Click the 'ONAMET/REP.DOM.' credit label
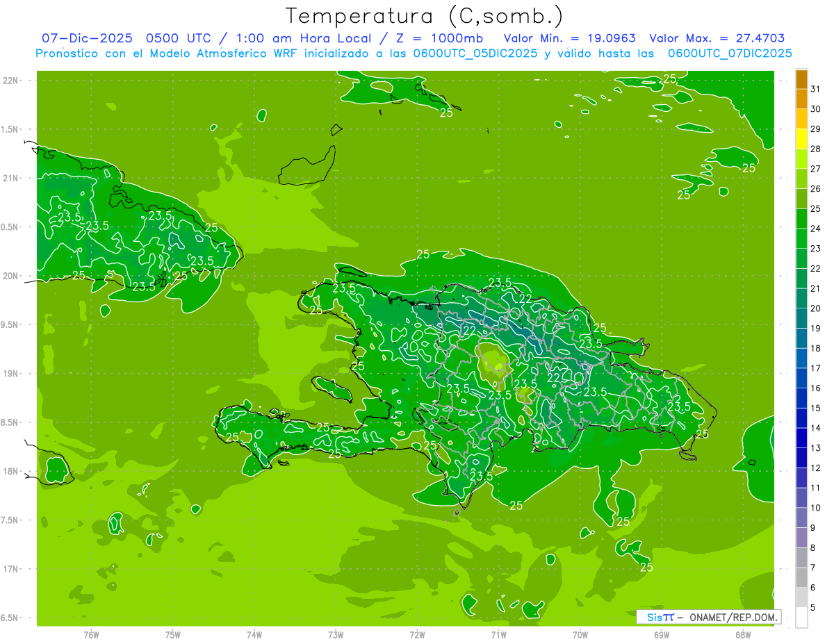Image resolution: width=834 pixels, height=644 pixels. 732,617
